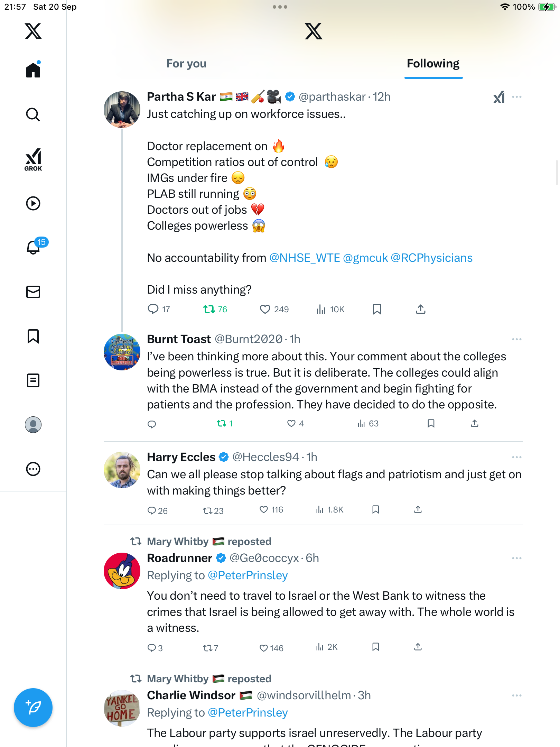Open the Lists sidebar icon
The image size is (560, 747).
click(33, 380)
